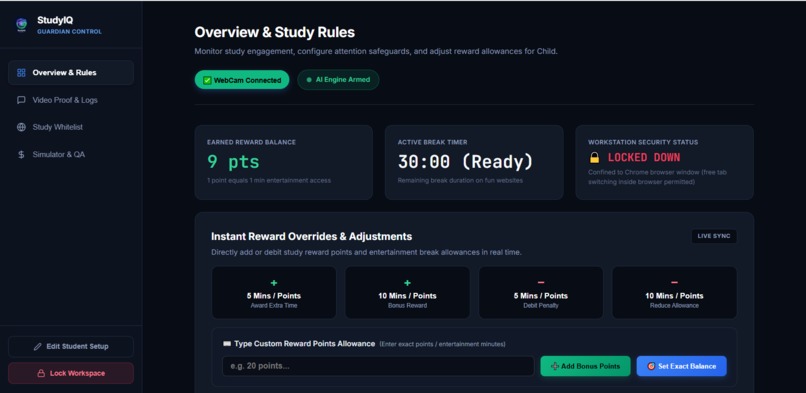806x393 pixels.
Task: Click the WORKSTATION SECURITY STATUS label
Action: pos(643,142)
